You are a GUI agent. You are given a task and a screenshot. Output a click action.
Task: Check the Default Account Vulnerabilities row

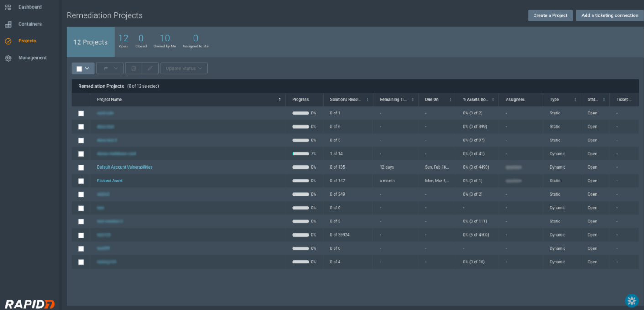point(81,167)
